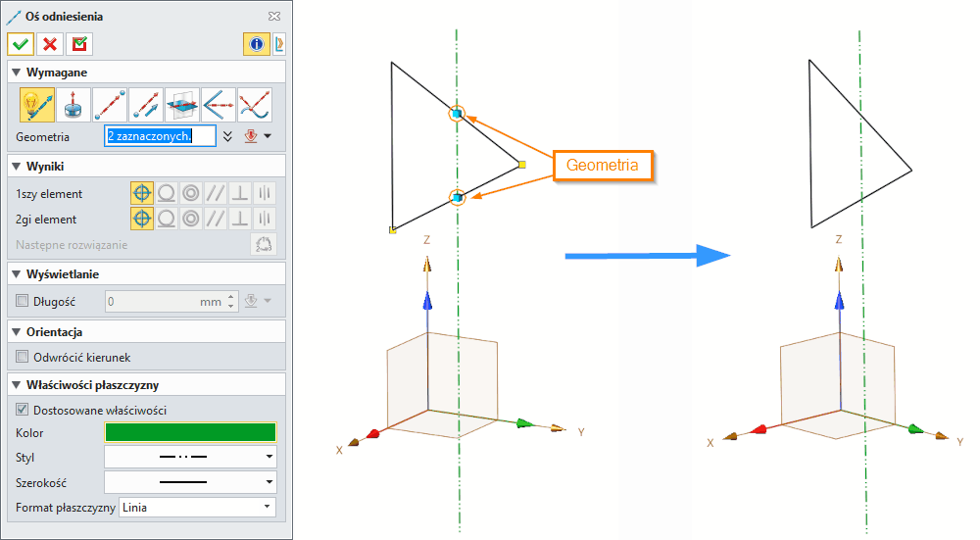Apply using the red boxed checkmark icon
This screenshot has height=540, width=980.
(79, 44)
